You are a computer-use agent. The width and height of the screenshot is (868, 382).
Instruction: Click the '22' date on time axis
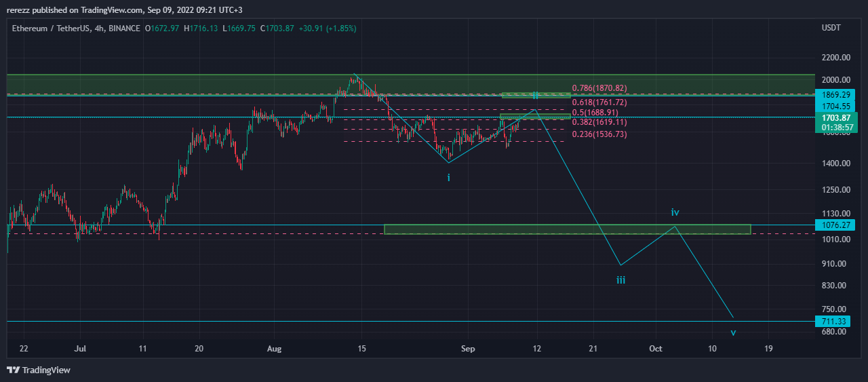click(24, 348)
